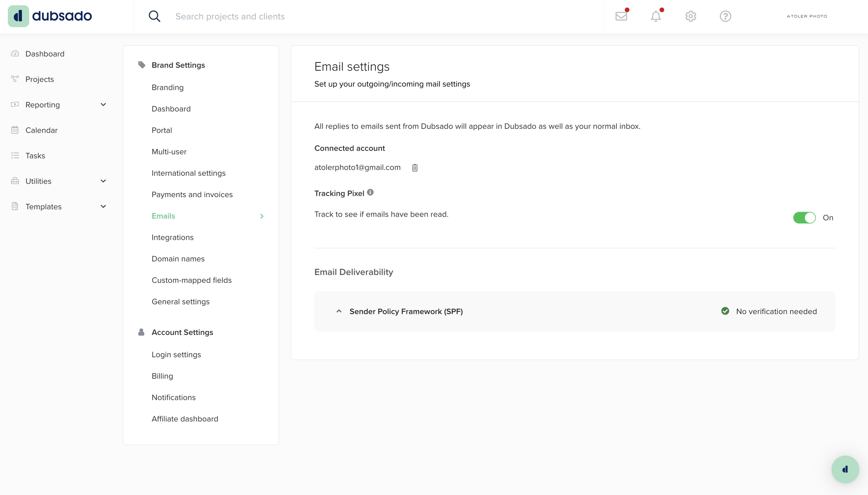Click Tracking Pixel info icon
The height and width of the screenshot is (495, 868).
tap(370, 192)
